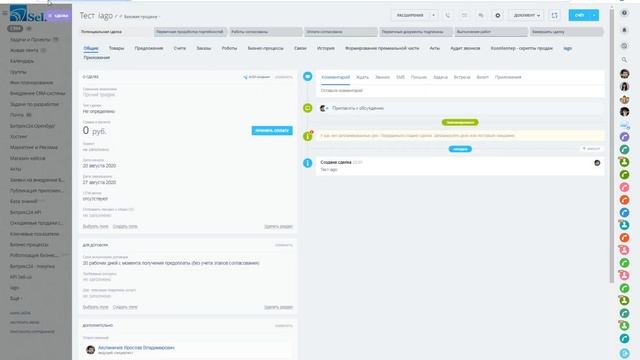The height and width of the screenshot is (360, 640).
Task: Expand the Ещё item in the sidebar
Action: (16, 298)
